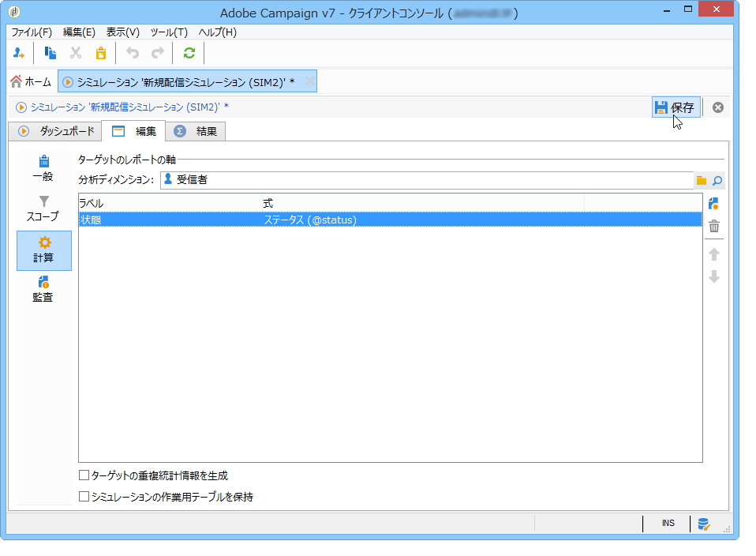Enable シミュレーションの作業用テーブルを保持 checkbox

point(84,497)
